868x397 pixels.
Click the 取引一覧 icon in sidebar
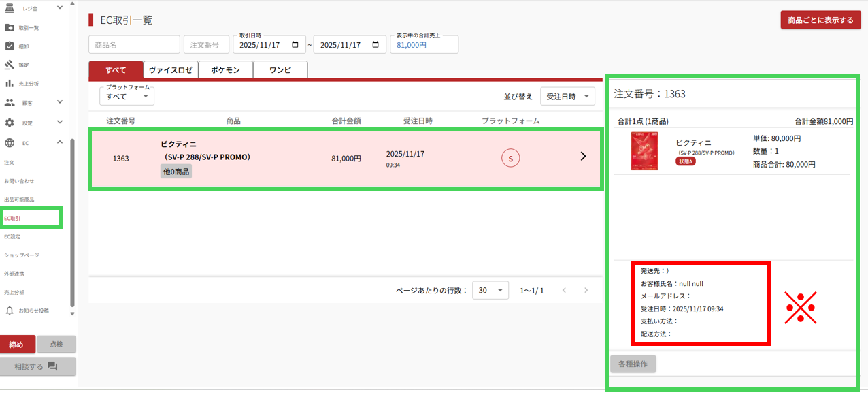tap(10, 28)
